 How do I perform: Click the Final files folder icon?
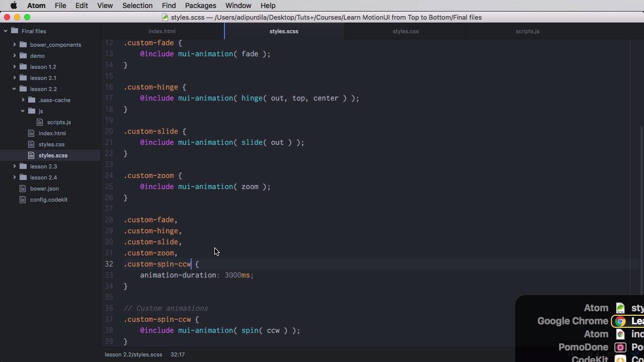click(15, 31)
